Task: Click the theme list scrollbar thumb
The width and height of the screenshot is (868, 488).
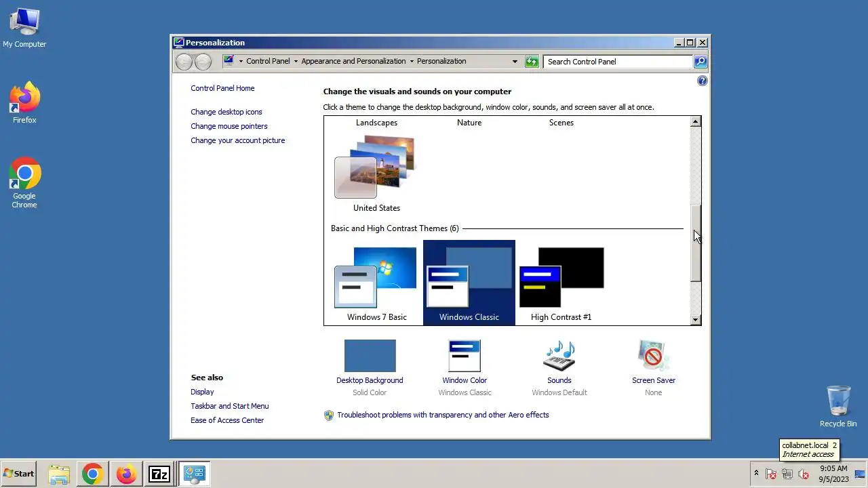Action: tap(695, 243)
